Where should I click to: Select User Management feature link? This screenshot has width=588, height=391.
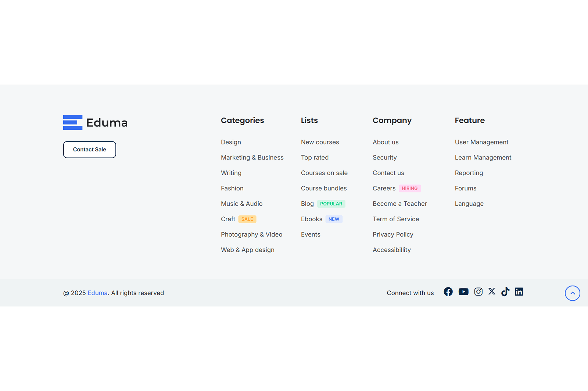pyautogui.click(x=481, y=142)
